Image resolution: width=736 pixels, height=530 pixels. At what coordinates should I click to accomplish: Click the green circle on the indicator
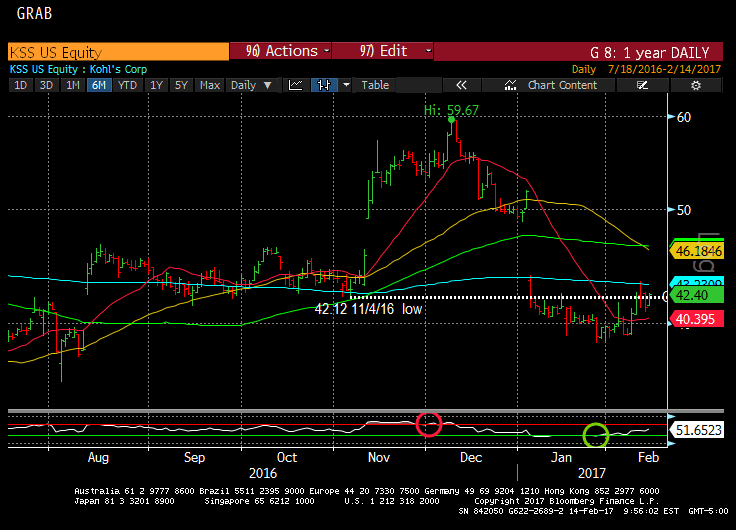pyautogui.click(x=596, y=435)
